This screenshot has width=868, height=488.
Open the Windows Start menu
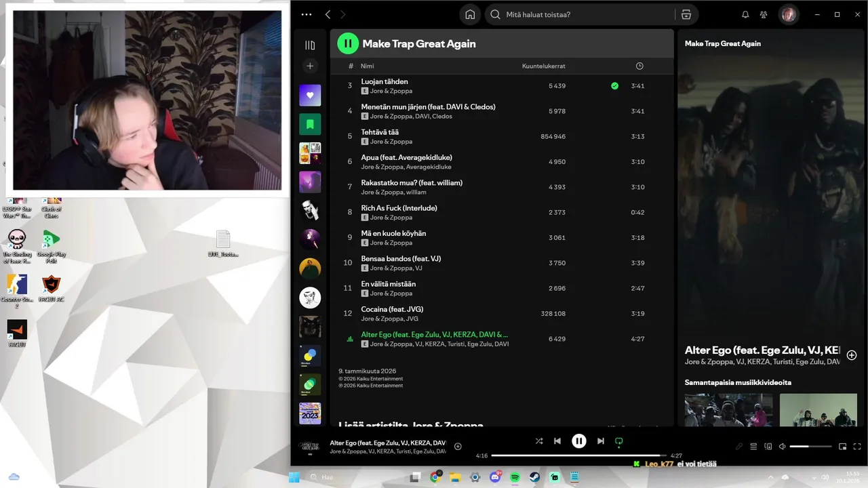pyautogui.click(x=294, y=477)
